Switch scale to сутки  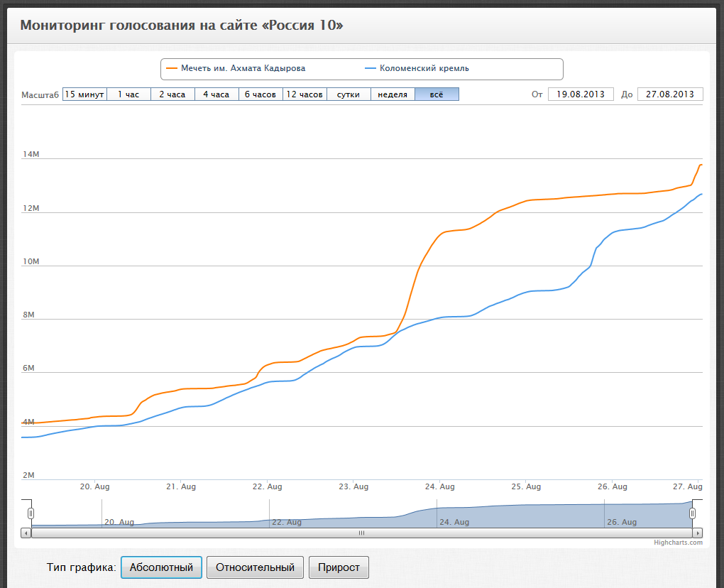click(x=349, y=94)
